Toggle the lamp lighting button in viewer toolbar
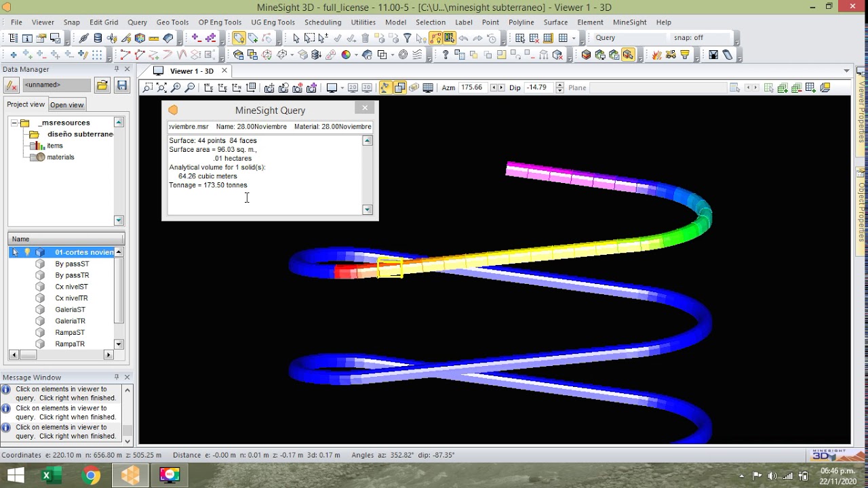The image size is (868, 488). point(385,87)
